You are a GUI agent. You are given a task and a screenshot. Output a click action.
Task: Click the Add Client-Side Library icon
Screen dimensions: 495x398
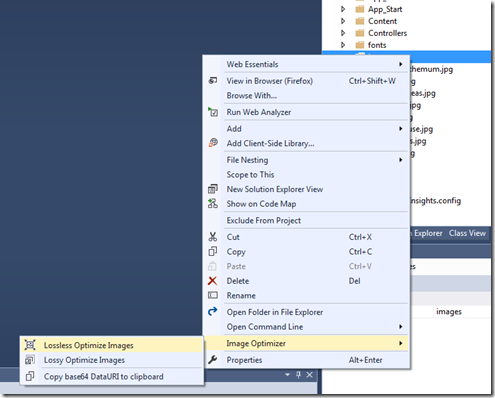tap(213, 143)
